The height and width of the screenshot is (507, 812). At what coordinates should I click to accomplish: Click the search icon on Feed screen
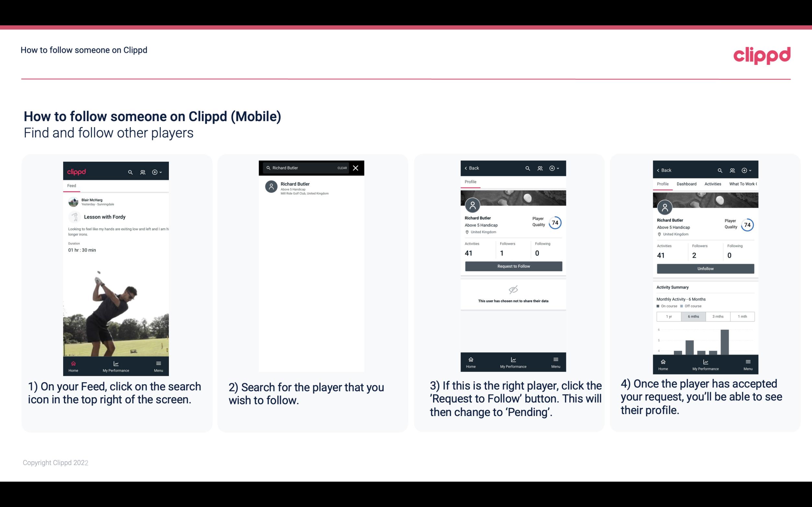[x=130, y=172]
